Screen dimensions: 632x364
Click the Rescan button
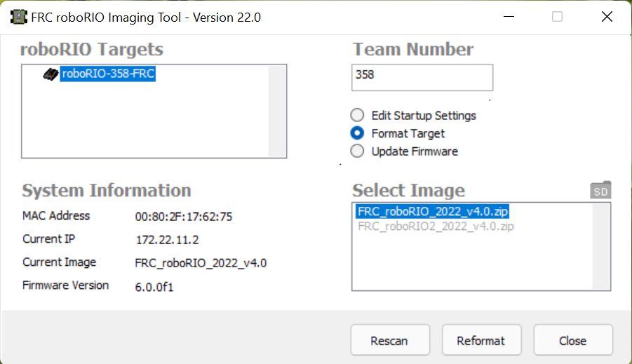390,340
